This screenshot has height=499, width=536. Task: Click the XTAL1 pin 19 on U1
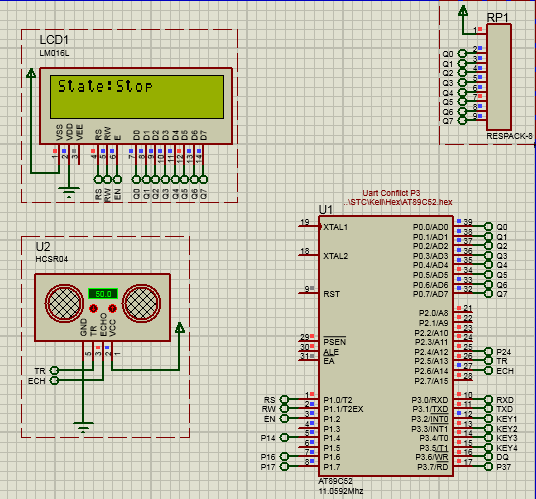(x=309, y=226)
